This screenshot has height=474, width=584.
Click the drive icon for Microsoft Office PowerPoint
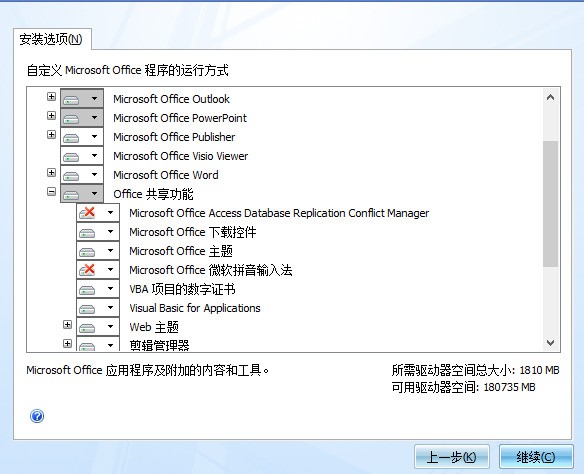[71, 119]
